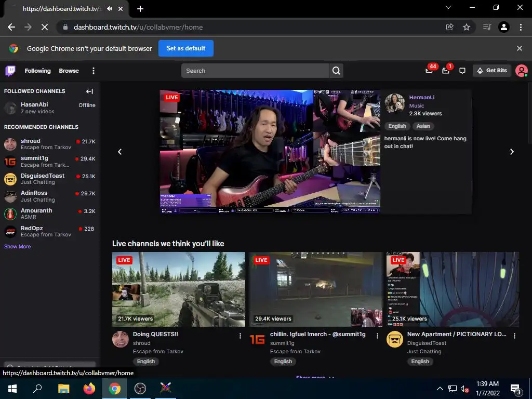This screenshot has height=399, width=532.
Task: Open Chrome three-dot menu
Action: [521, 27]
